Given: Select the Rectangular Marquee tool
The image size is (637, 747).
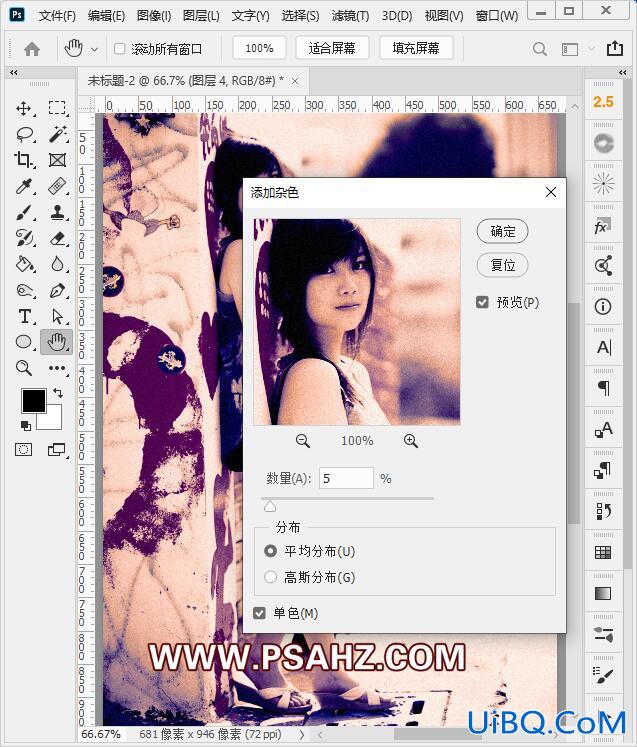Looking at the screenshot, I should click(57, 108).
